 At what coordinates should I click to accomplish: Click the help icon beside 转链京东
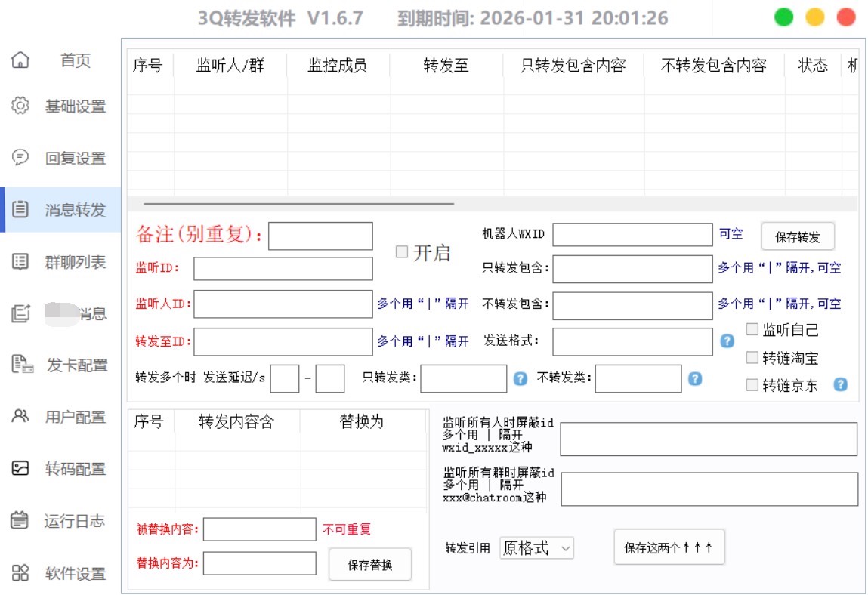click(x=840, y=384)
